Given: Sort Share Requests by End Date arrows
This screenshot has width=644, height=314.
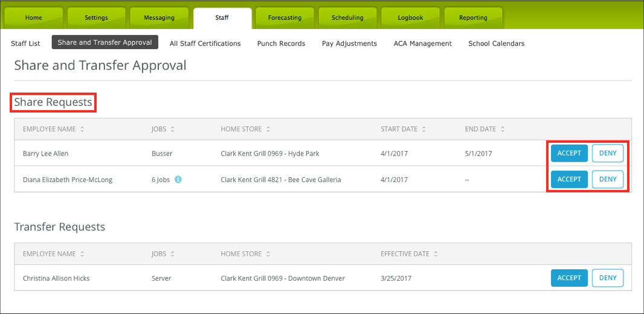Looking at the screenshot, I should pyautogui.click(x=502, y=129).
